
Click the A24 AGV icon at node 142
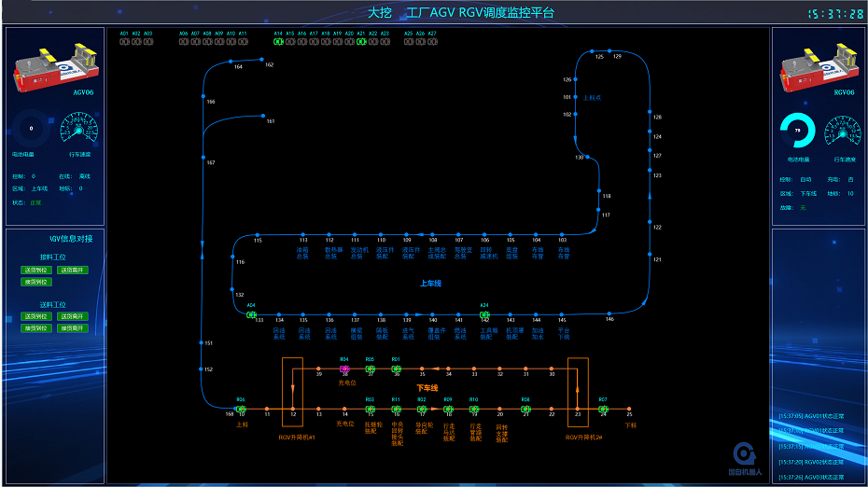[484, 314]
